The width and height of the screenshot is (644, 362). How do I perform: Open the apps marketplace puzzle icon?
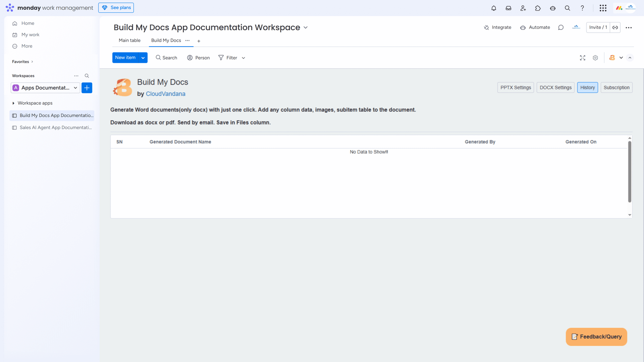pos(538,8)
